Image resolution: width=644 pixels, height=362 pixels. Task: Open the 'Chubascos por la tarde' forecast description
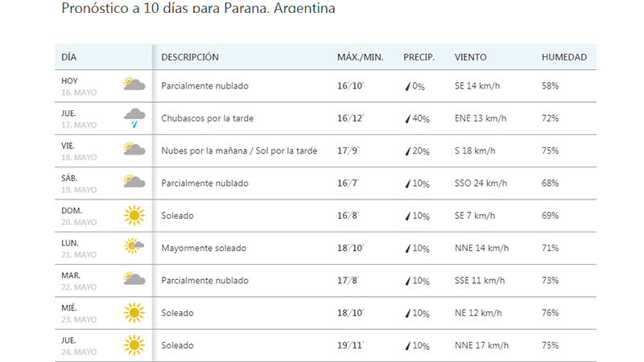(208, 118)
